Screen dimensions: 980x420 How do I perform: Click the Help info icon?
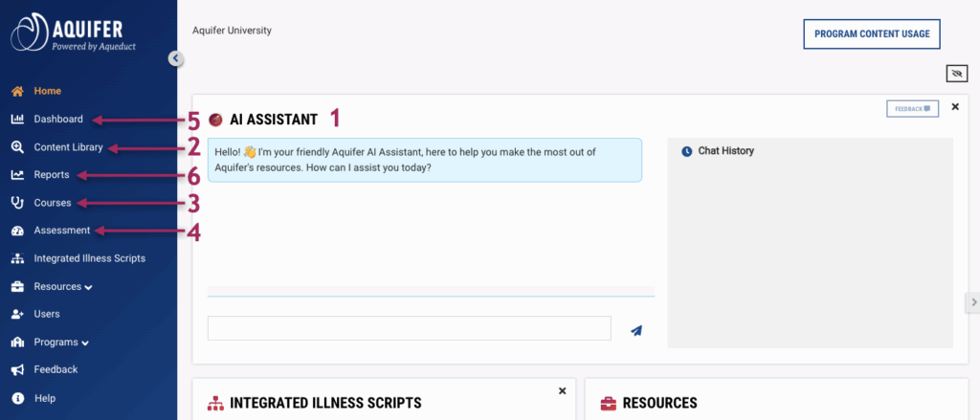coord(17,398)
